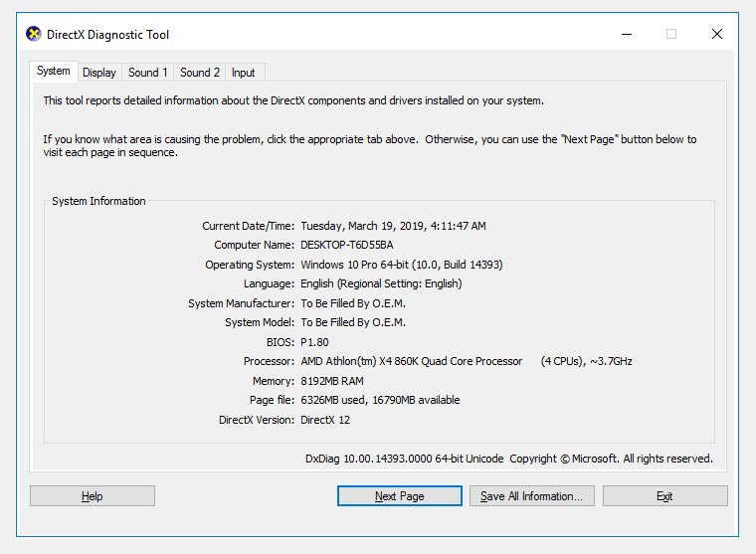Click the 'System Information' group label
The width and height of the screenshot is (756, 554).
point(98,201)
